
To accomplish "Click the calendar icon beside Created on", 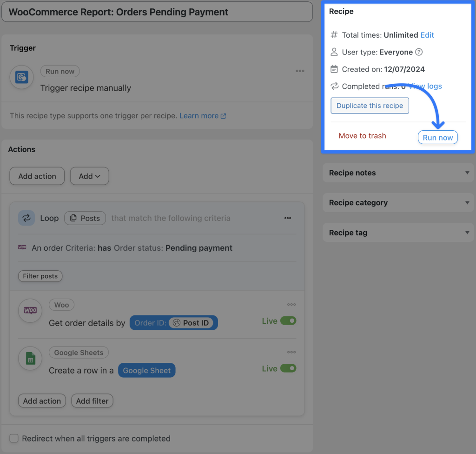I will tap(334, 69).
